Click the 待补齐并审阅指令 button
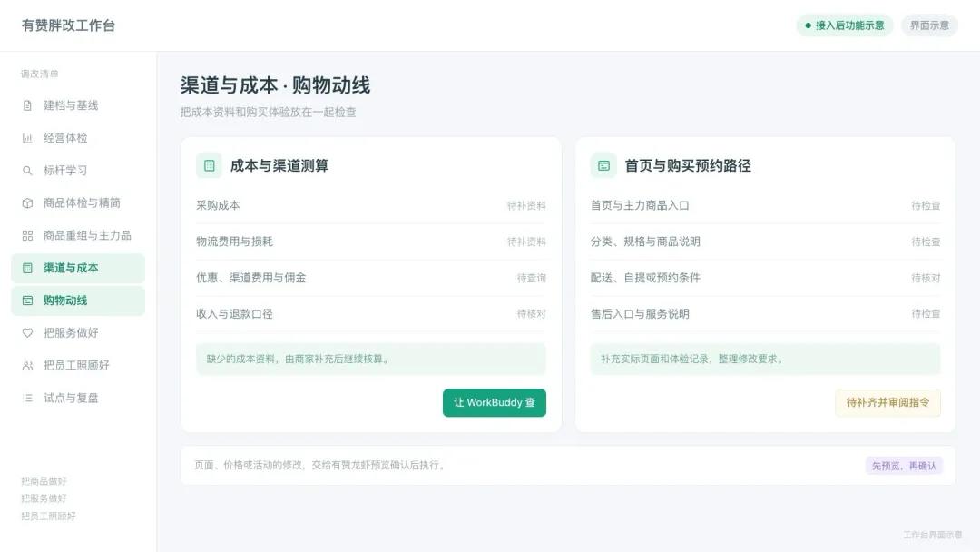980x552 pixels. pyautogui.click(x=887, y=402)
